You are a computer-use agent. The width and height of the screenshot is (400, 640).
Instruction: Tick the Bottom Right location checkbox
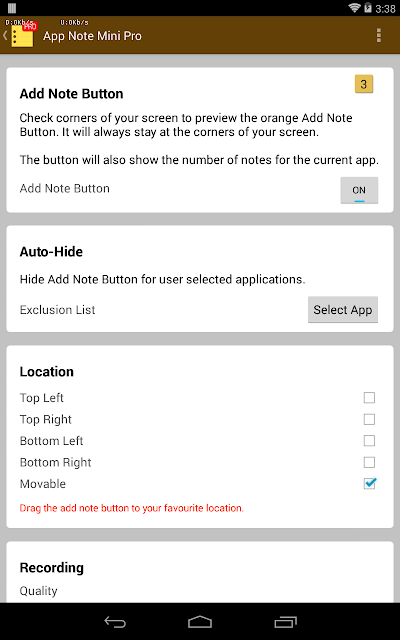[369, 462]
